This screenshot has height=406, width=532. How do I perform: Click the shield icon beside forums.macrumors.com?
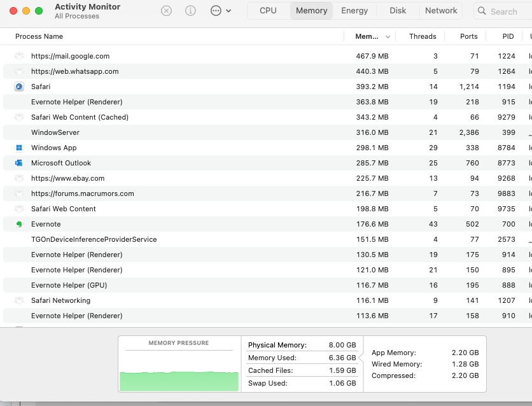click(x=19, y=193)
